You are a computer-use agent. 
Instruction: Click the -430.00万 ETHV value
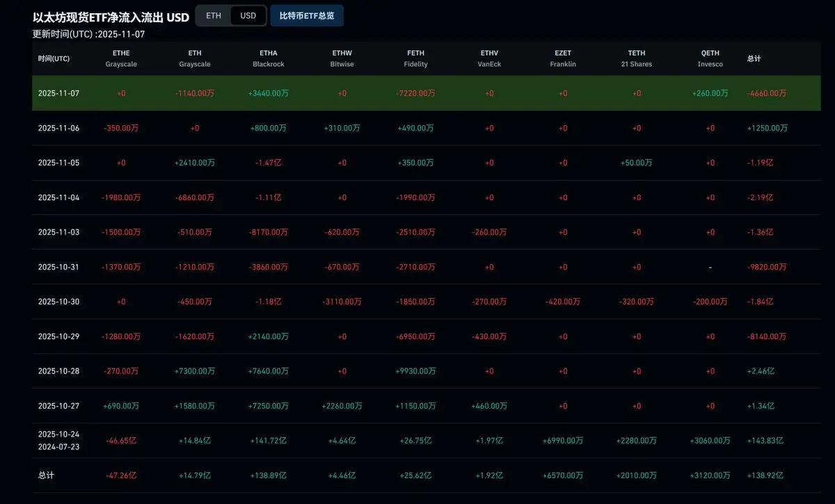point(489,336)
